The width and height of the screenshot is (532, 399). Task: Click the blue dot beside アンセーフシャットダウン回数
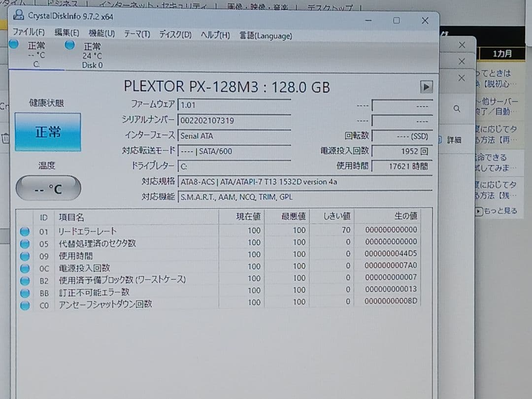[25, 305]
